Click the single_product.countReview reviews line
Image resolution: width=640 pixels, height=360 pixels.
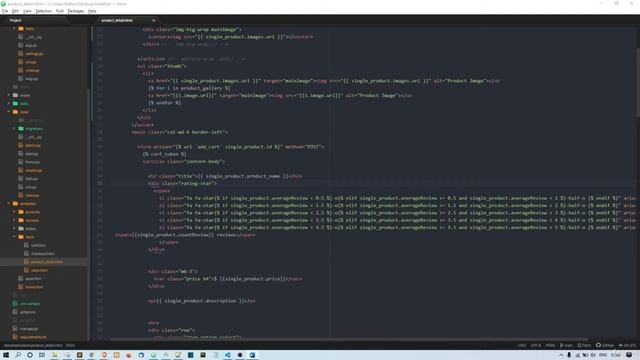185,235
